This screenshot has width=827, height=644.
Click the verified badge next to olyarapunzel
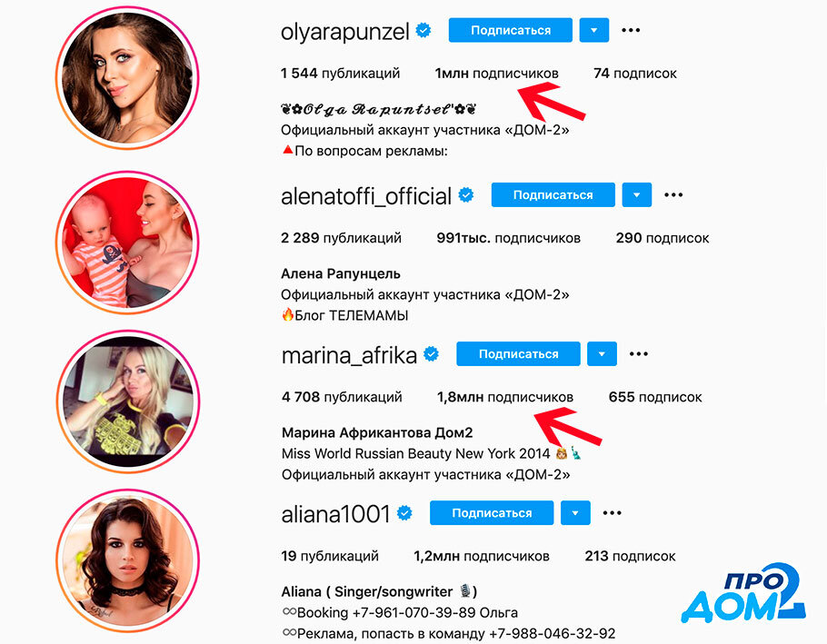click(x=423, y=31)
